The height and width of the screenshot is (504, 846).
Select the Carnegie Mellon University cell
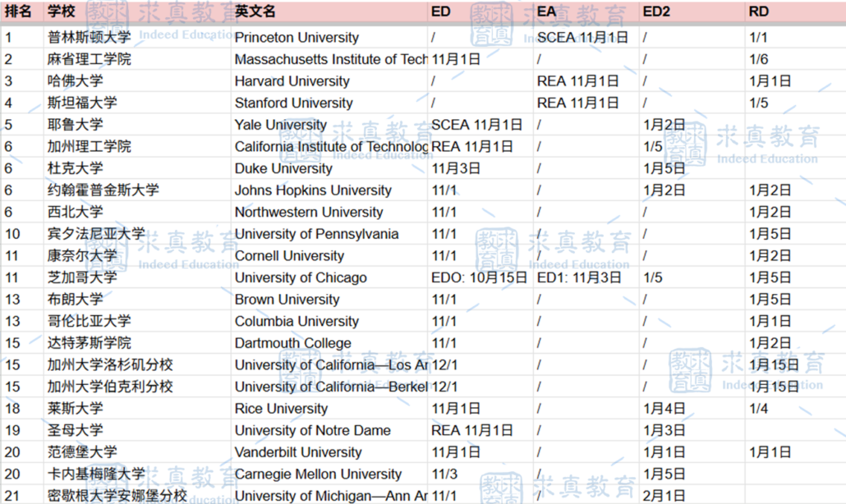point(318,474)
